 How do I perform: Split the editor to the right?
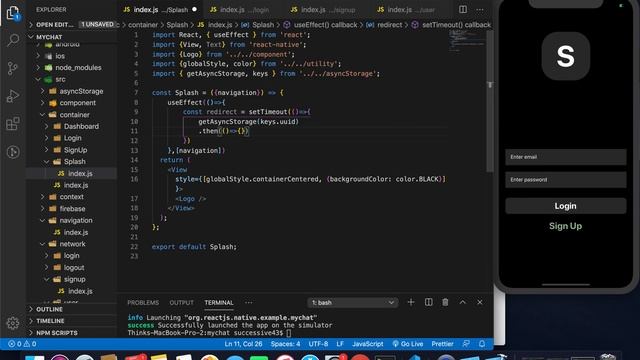point(462,9)
